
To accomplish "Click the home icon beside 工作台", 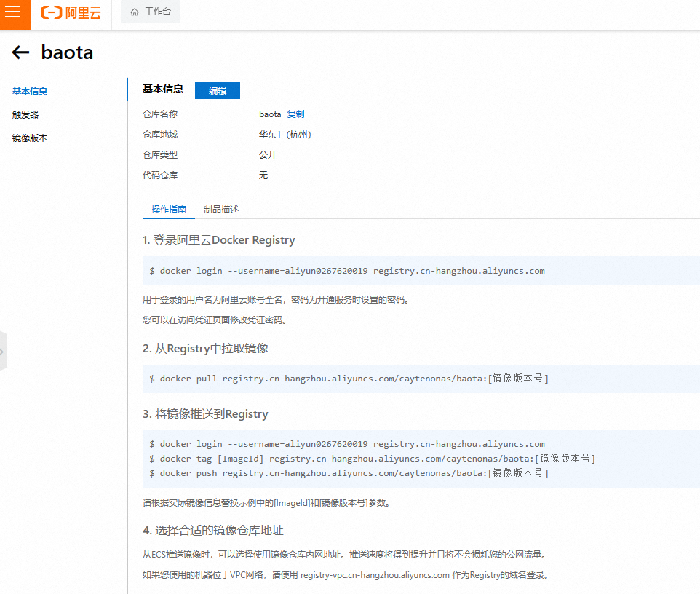I will pos(135,12).
